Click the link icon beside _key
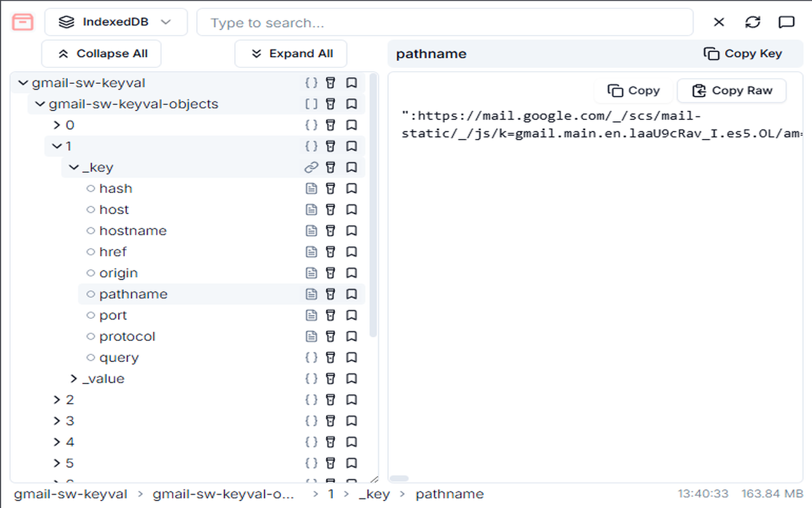Viewport: 812px width, 508px height. click(311, 167)
